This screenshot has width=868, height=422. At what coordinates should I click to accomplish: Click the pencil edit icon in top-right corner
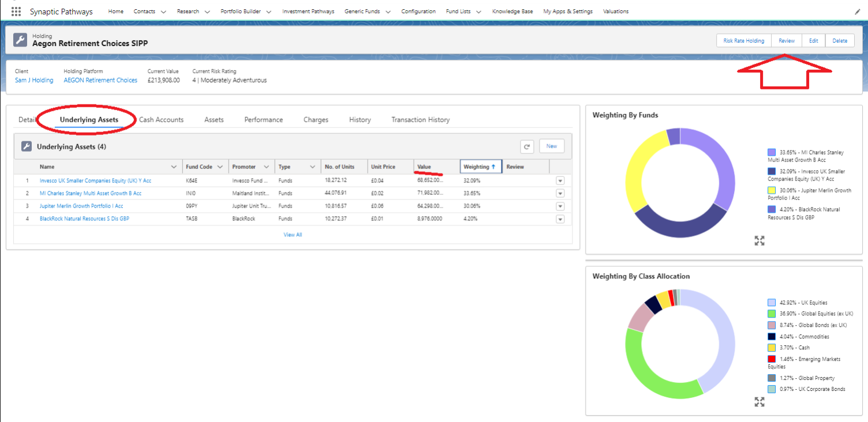click(x=857, y=12)
